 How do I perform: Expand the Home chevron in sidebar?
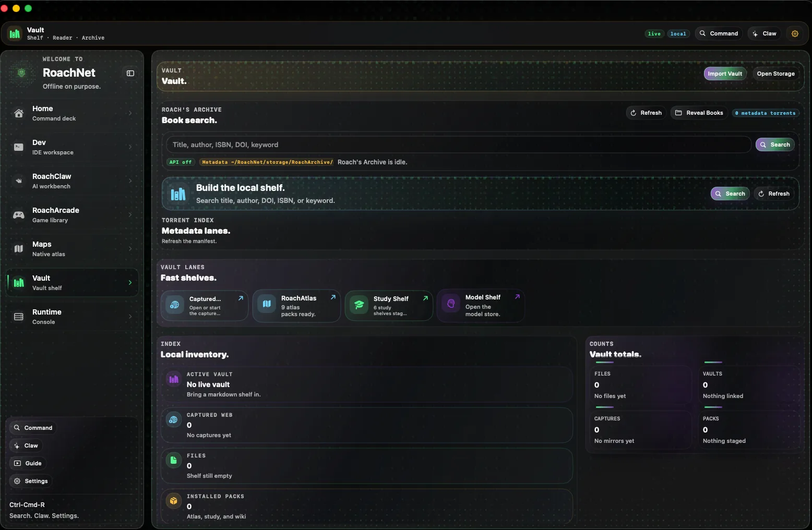pos(130,113)
